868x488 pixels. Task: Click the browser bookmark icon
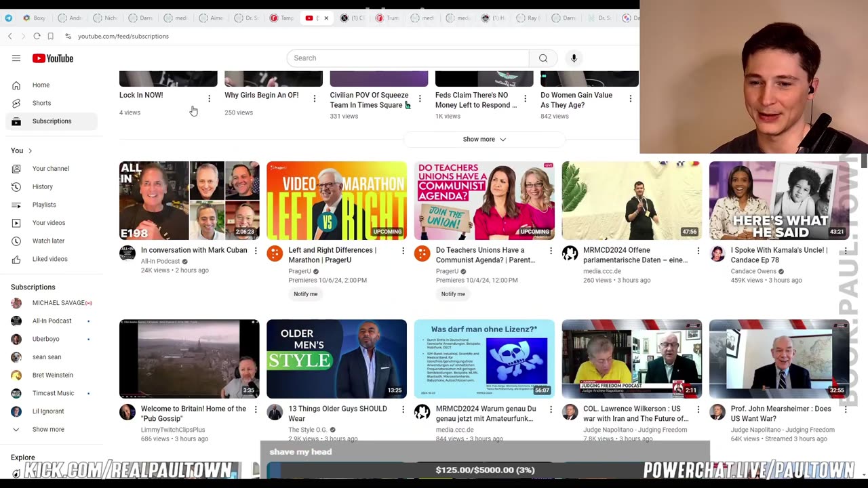[x=50, y=36]
